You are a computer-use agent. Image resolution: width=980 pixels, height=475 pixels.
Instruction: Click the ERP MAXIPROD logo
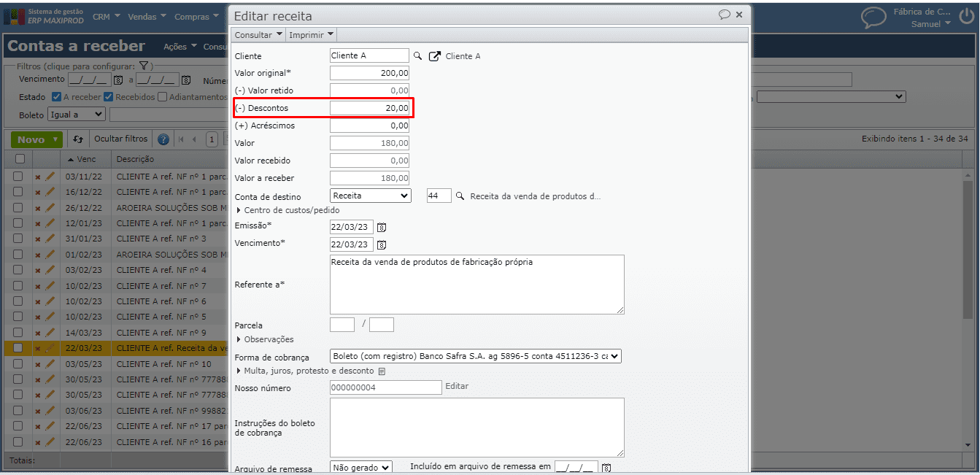[44, 16]
